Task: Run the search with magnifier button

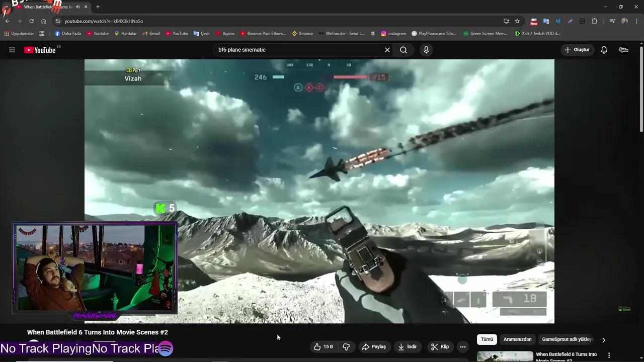Action: pyautogui.click(x=404, y=50)
